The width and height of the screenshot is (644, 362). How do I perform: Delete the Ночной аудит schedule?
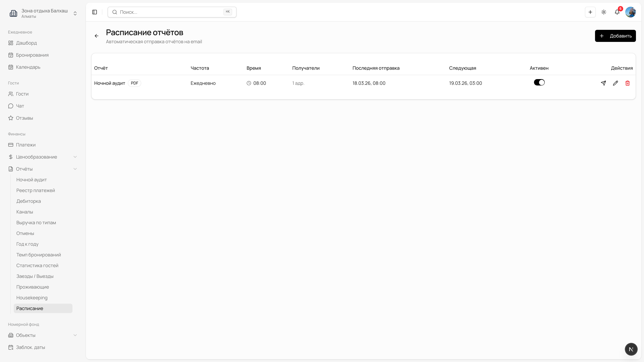(x=627, y=83)
